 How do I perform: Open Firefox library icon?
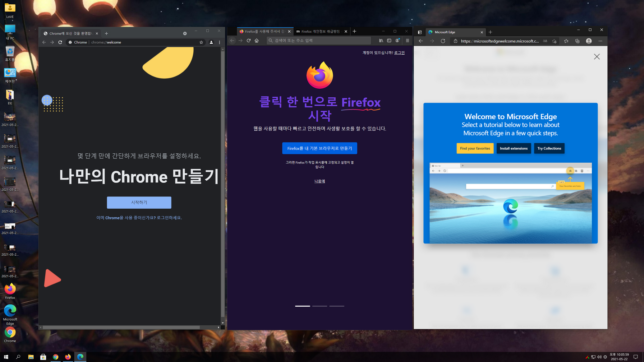[x=381, y=41]
